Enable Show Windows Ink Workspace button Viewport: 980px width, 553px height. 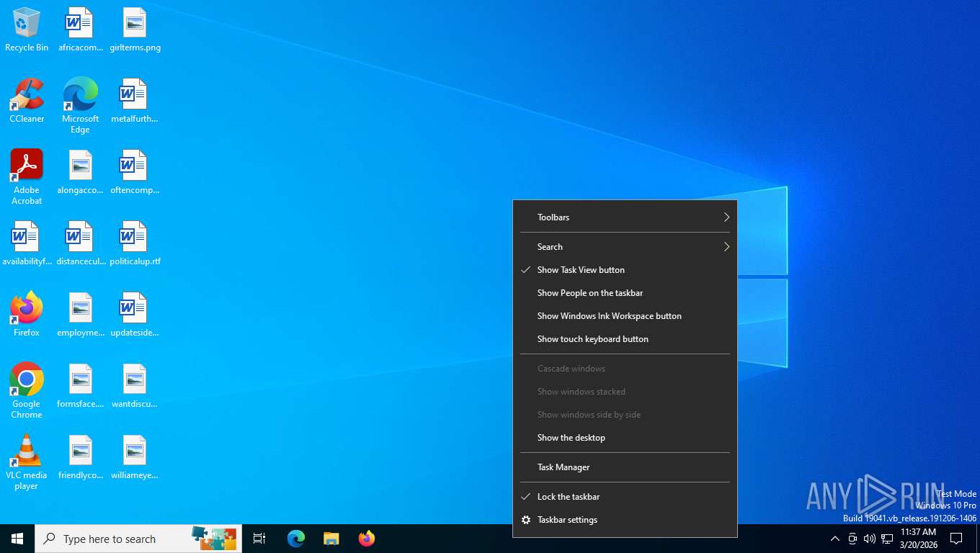pos(625,316)
